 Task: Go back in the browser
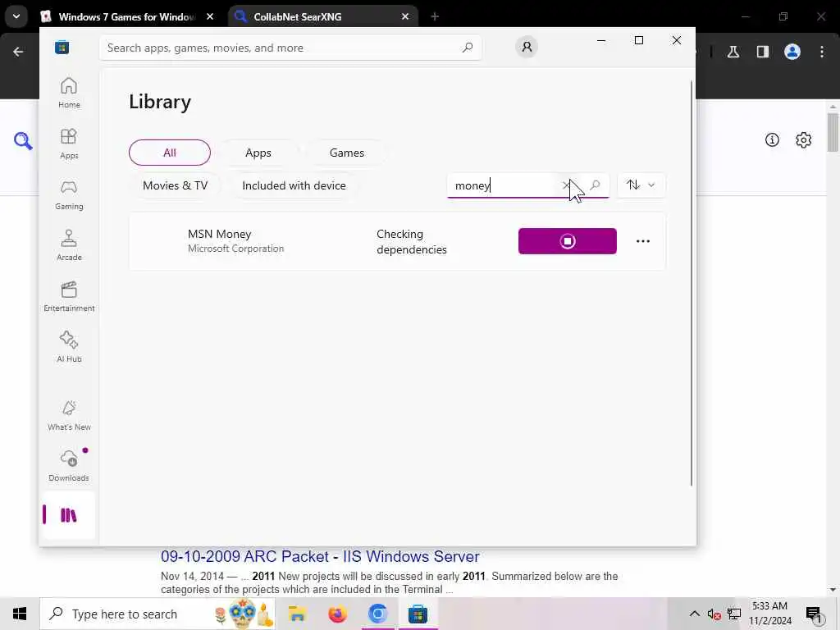18,52
